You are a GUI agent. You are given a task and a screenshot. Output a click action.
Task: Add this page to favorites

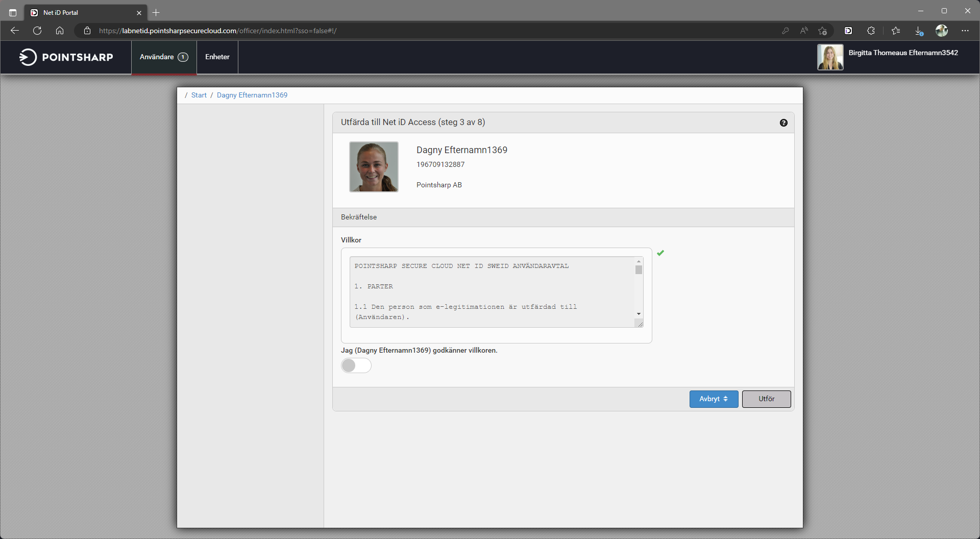coord(822,31)
